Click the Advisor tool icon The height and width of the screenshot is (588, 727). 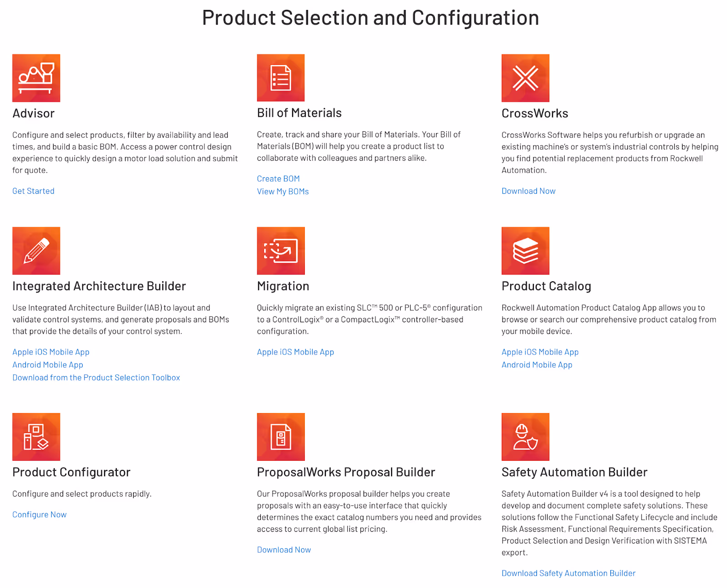point(36,78)
